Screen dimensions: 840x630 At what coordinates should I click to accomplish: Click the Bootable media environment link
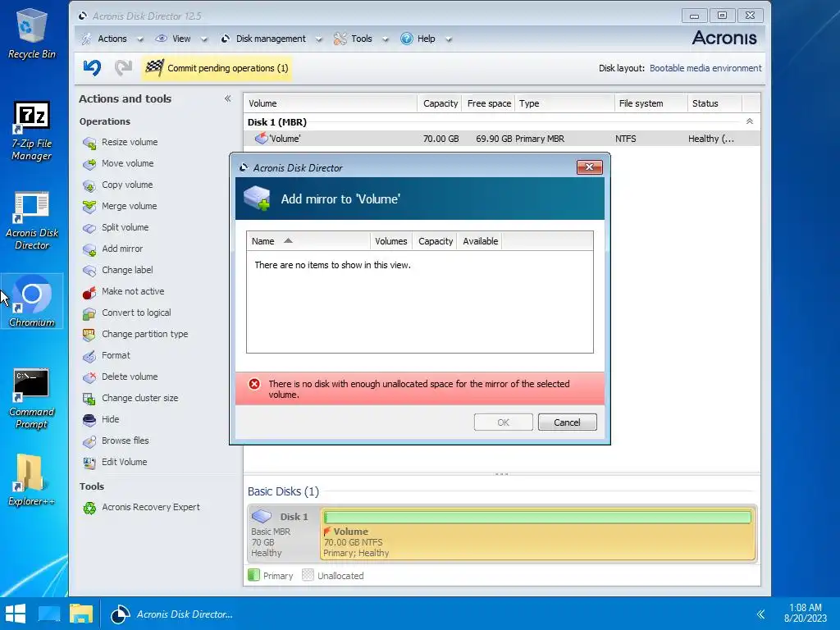coord(705,68)
